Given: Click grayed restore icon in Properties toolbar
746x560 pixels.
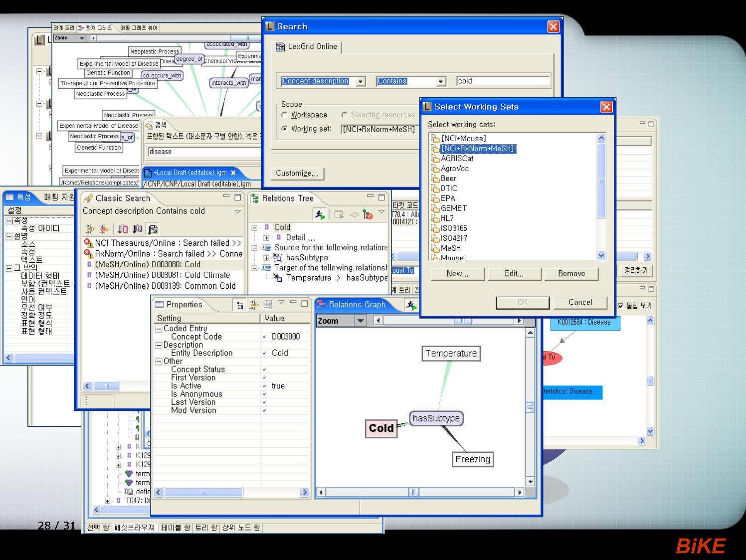Looking at the screenshot, I should coord(268,305).
